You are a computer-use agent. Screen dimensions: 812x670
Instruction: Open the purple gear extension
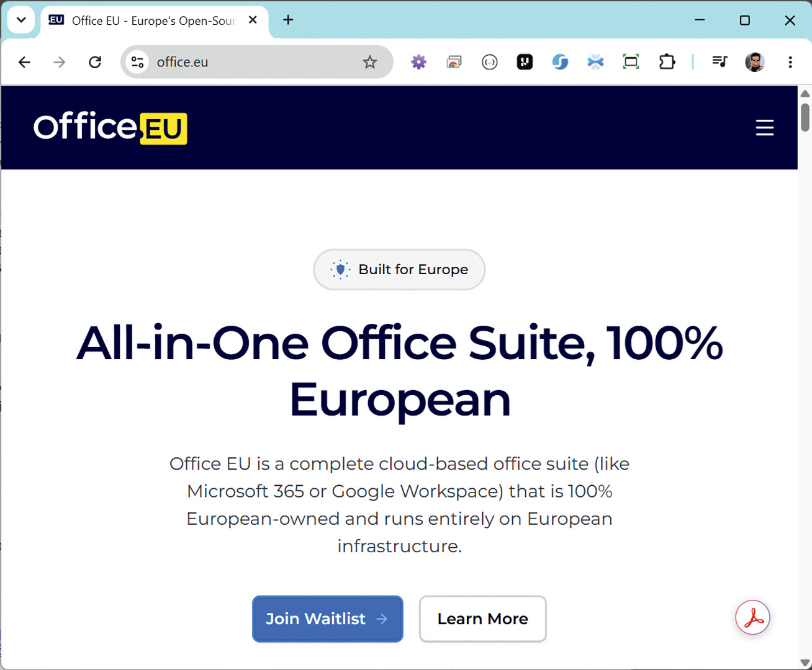point(419,62)
